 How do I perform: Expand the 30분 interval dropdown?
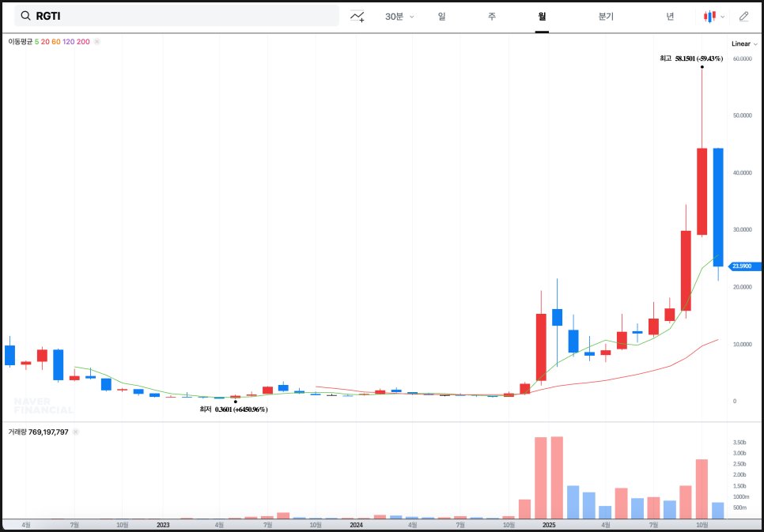click(399, 16)
